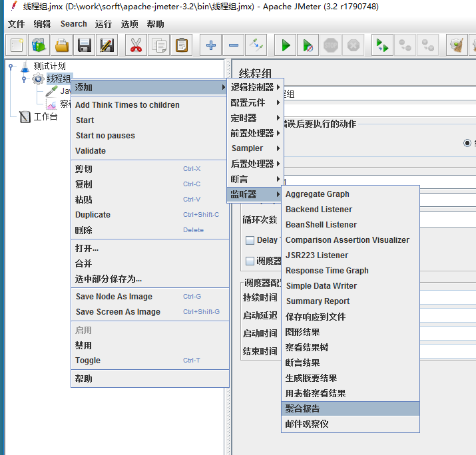Choose 察看结果树 from listener submenu
476x455 pixels.
pyautogui.click(x=351, y=347)
